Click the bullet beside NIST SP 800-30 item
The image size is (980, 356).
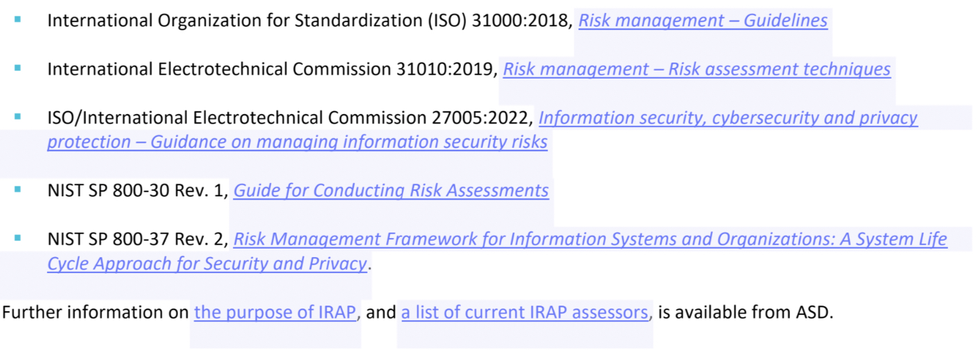pos(18,190)
